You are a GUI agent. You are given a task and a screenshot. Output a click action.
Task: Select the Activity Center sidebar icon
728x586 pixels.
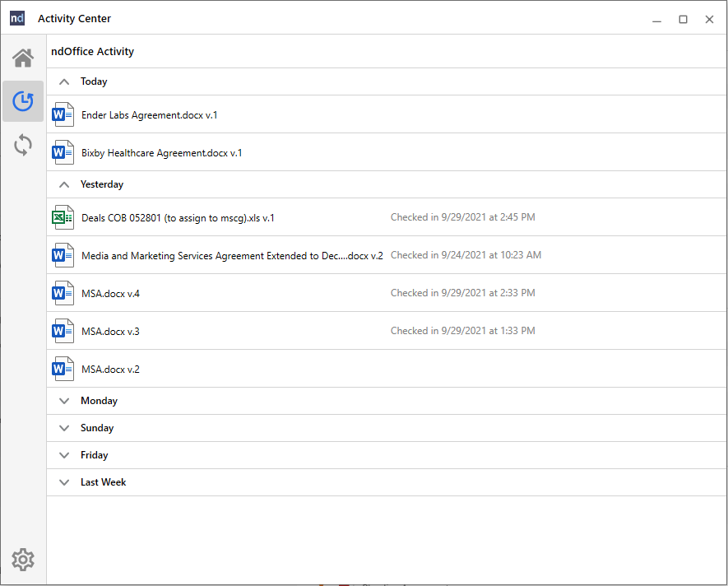[x=22, y=101]
